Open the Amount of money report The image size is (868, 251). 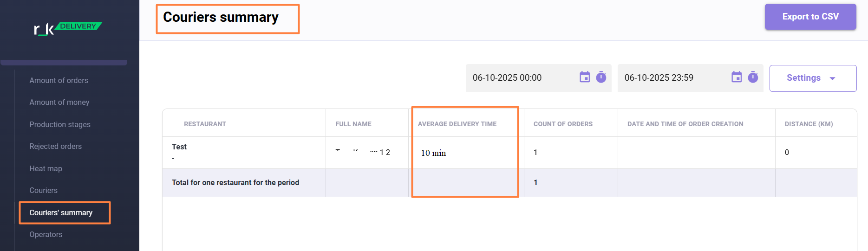[59, 102]
